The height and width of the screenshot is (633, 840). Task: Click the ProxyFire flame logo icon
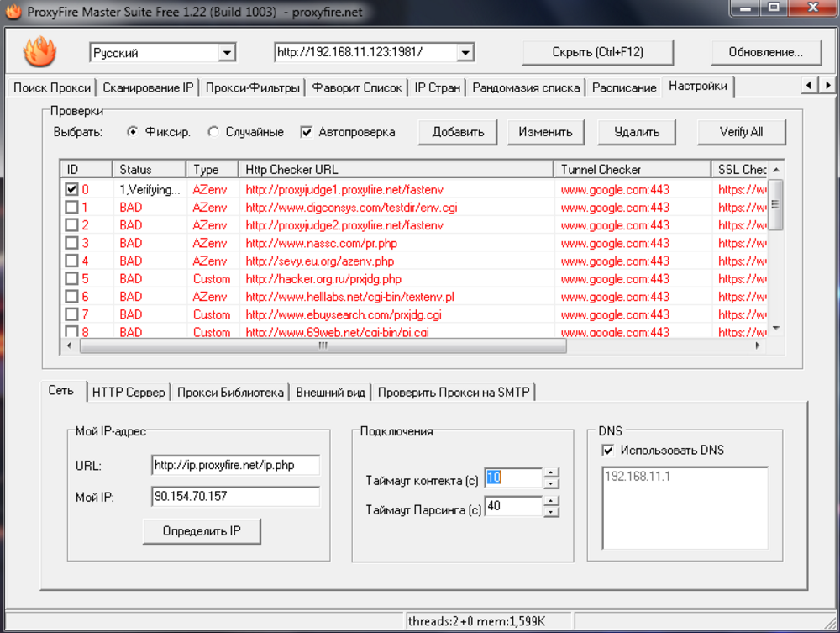[x=39, y=51]
